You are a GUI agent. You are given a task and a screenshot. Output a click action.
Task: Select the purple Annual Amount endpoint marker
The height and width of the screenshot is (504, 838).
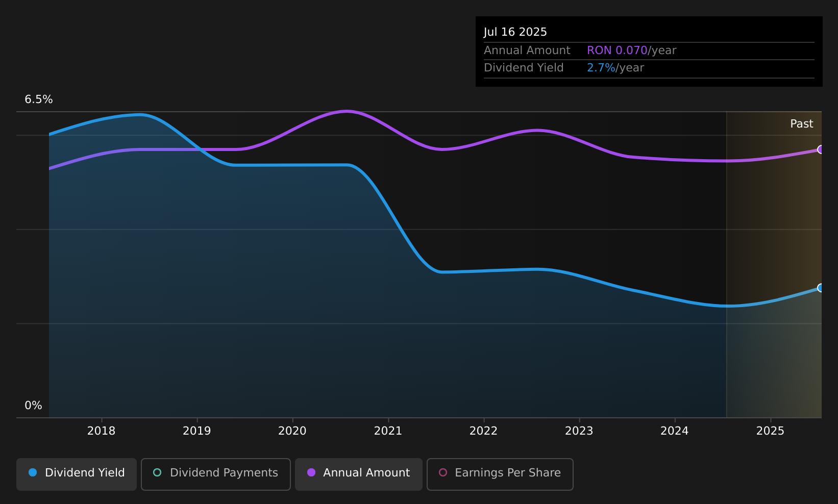pos(821,149)
